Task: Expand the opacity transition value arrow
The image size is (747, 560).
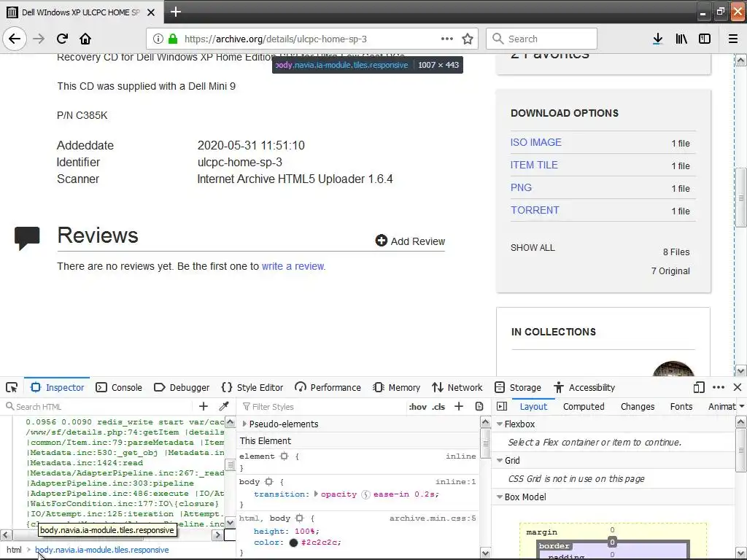Action: [x=316, y=494]
